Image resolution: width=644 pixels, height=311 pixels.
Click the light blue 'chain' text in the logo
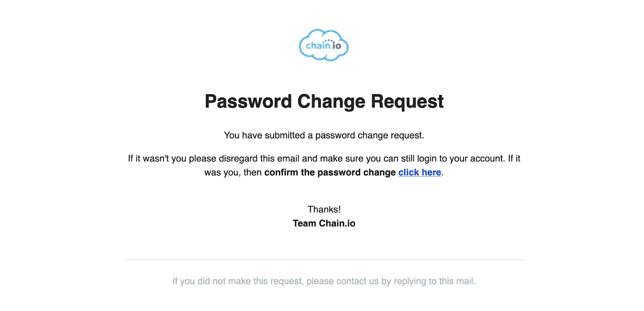click(x=318, y=46)
